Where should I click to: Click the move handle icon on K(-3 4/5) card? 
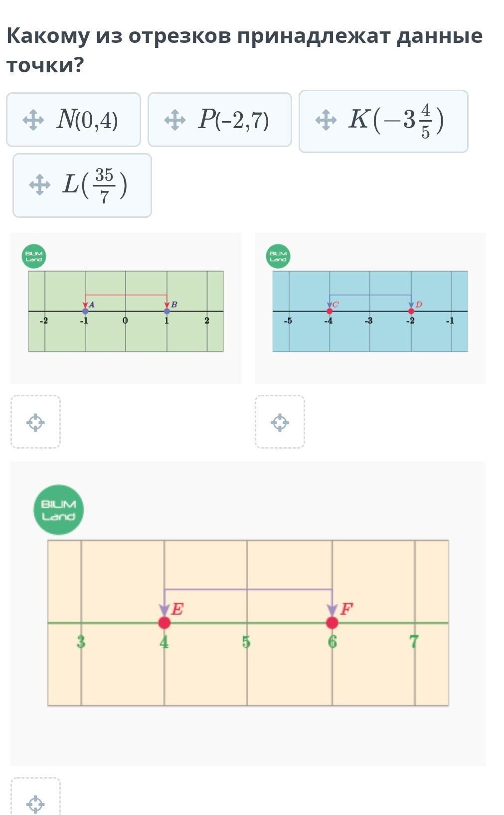(326, 120)
